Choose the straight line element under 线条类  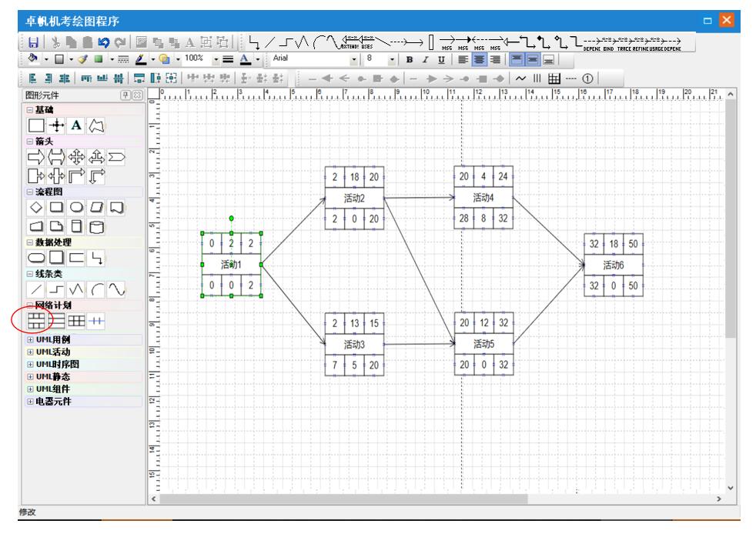(36, 289)
